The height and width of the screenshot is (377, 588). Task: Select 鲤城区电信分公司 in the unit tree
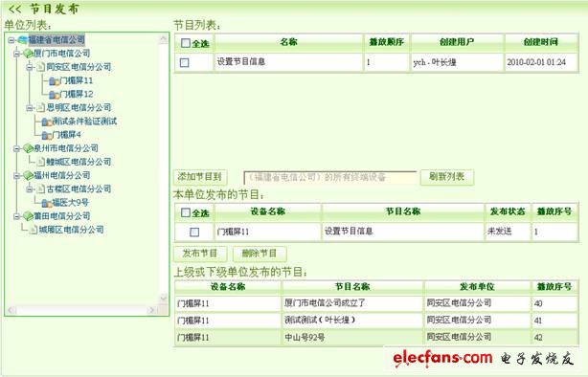click(79, 162)
